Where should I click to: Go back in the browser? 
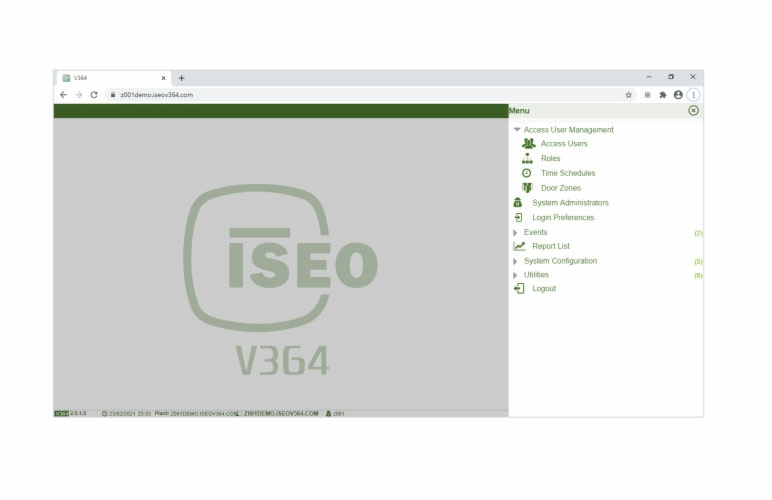[x=64, y=94]
